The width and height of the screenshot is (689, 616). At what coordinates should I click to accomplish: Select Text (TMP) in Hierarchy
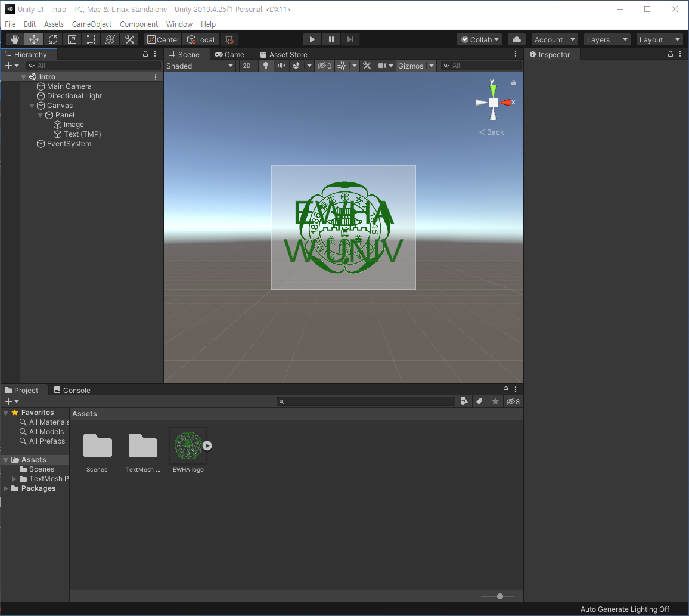pos(82,135)
